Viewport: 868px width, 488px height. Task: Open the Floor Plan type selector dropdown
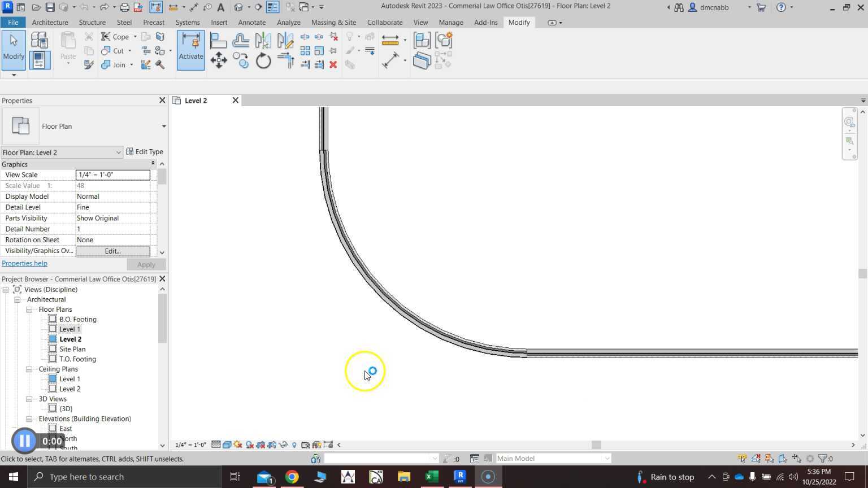[164, 127]
